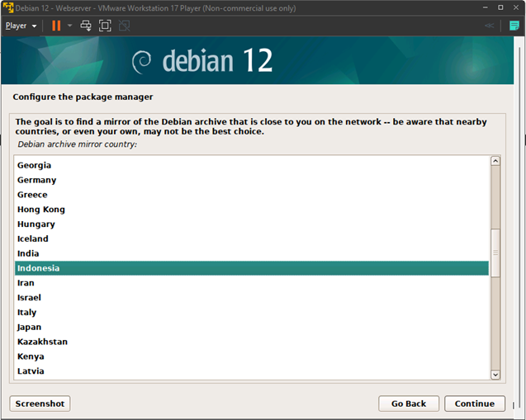Image resolution: width=526 pixels, height=420 pixels.
Task: Click the pause virtual machine icon
Action: point(56,26)
